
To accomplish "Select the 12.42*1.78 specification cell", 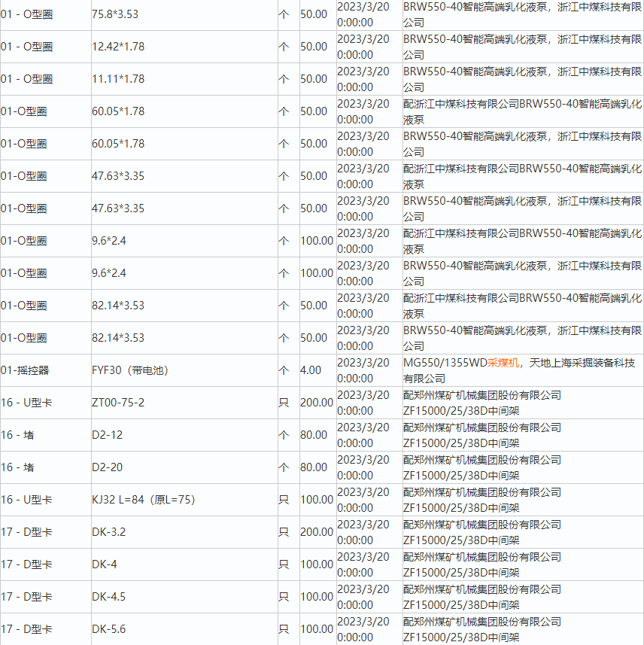I will (184, 47).
